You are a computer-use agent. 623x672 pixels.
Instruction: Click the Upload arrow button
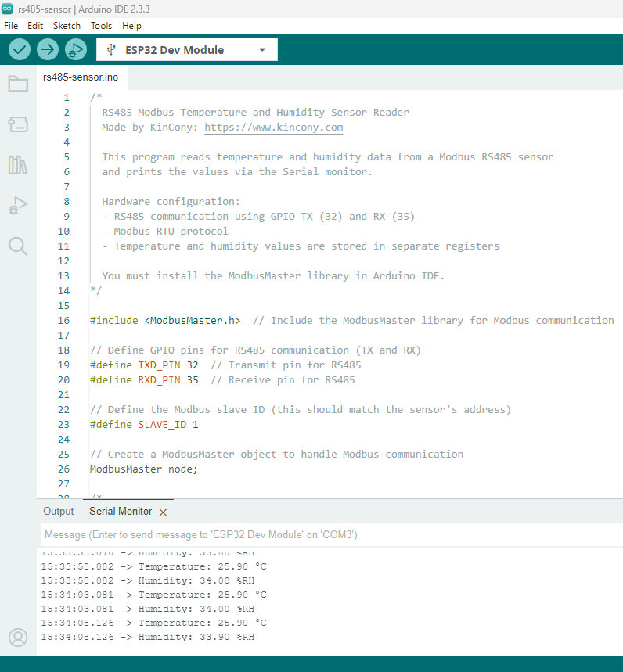click(x=48, y=49)
